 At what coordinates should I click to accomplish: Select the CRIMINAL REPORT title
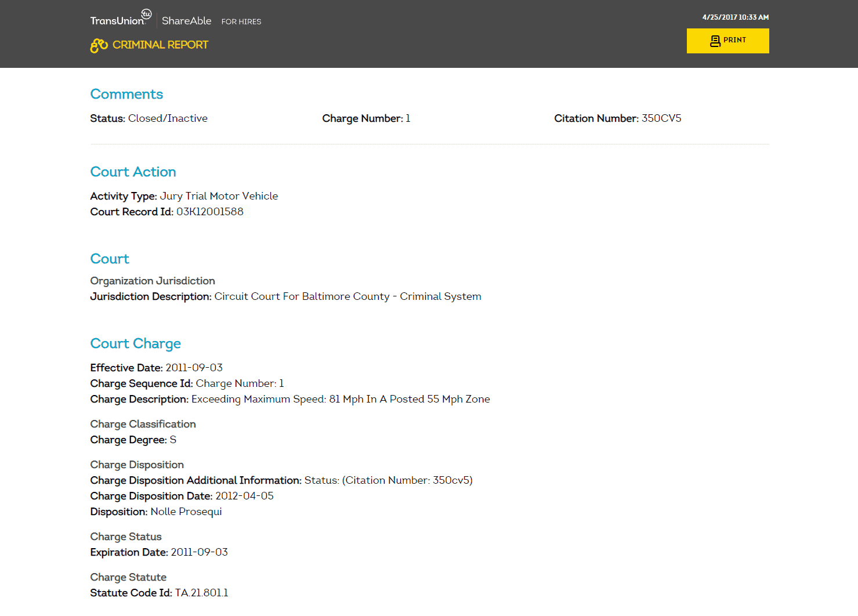(x=160, y=45)
